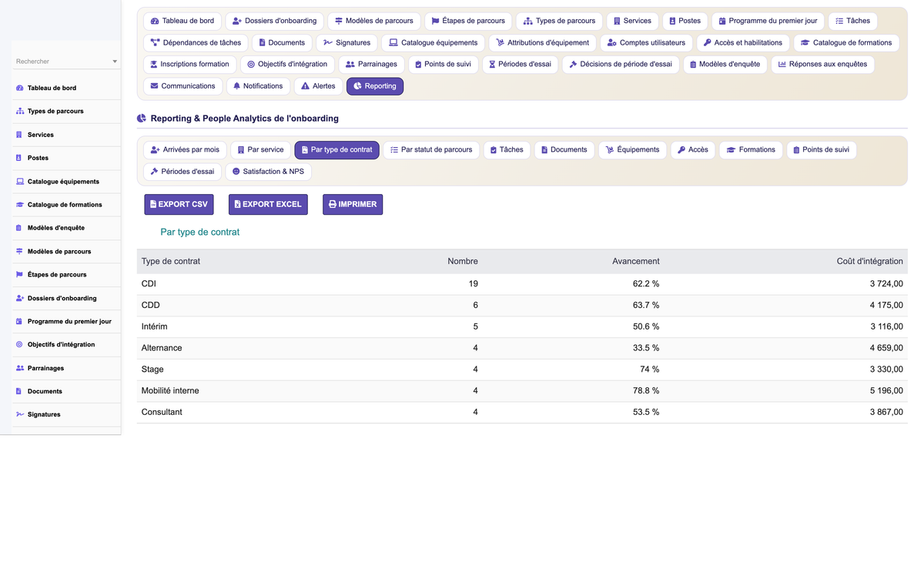Click the file icon on Export CSV button

point(153,204)
